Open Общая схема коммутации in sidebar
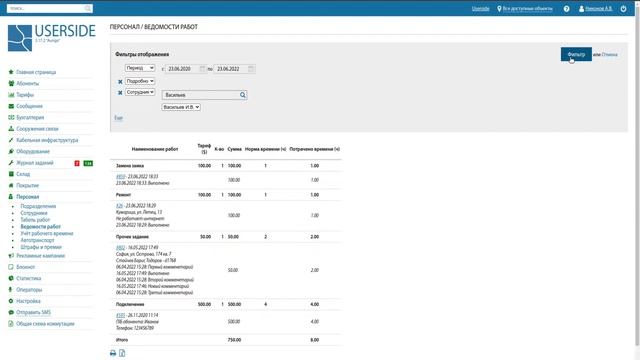 tap(45, 324)
